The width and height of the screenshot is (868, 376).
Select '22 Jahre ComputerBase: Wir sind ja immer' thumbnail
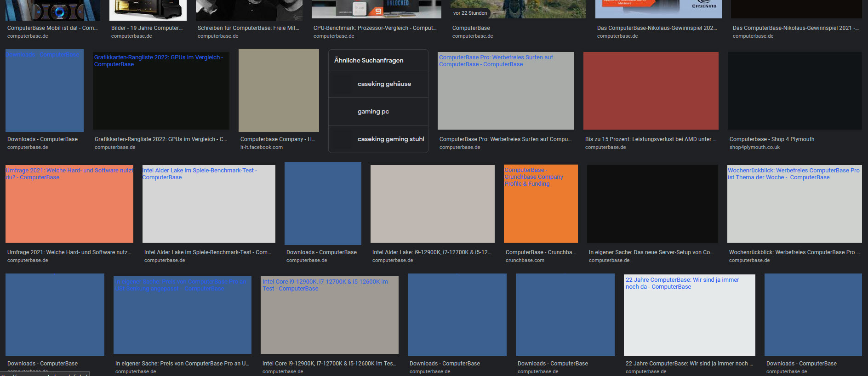tap(690, 315)
